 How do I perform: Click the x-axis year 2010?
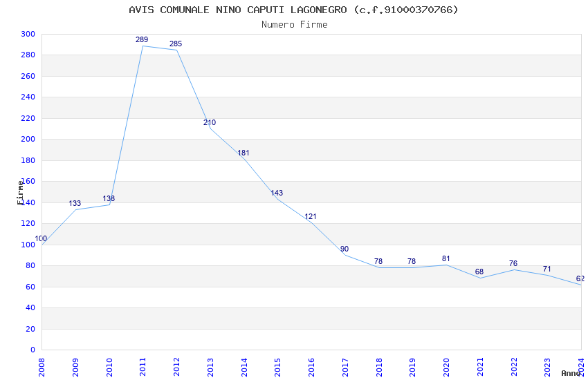[109, 367]
